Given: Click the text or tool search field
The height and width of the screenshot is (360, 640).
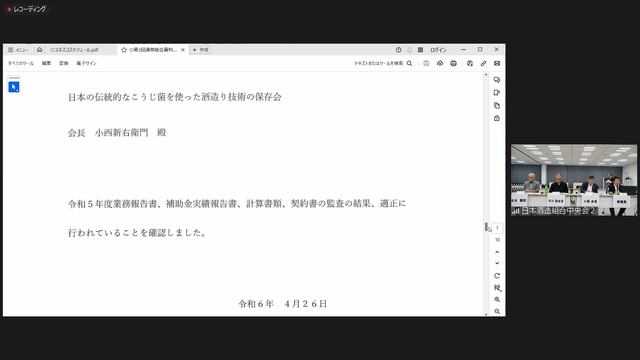Looking at the screenshot, I should 378,63.
